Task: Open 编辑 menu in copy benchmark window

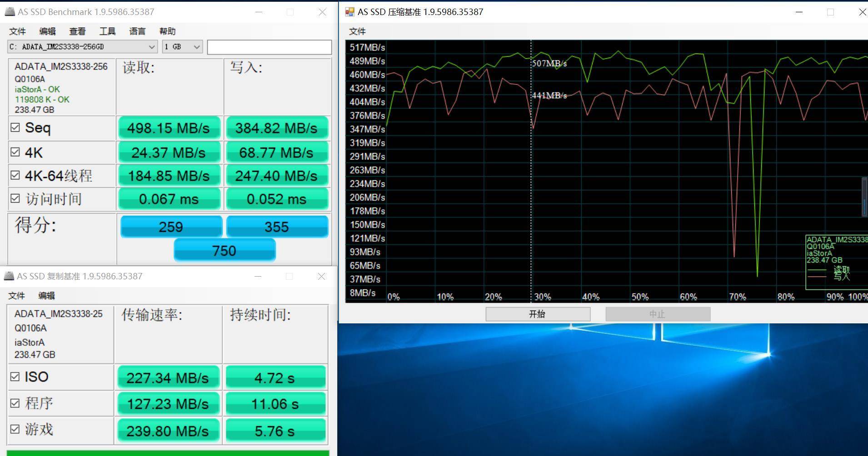Action: point(46,296)
